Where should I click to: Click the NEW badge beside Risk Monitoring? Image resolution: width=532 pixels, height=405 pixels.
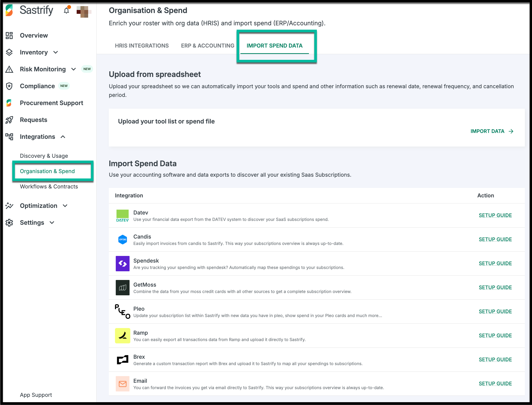click(x=87, y=69)
